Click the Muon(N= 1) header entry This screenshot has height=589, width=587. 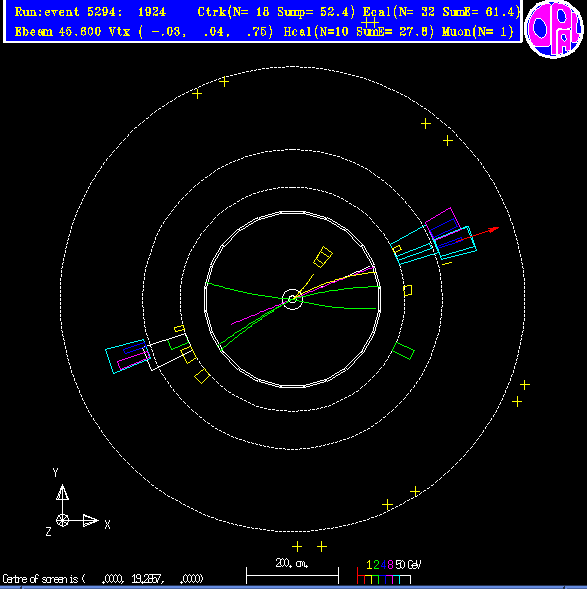[x=478, y=32]
